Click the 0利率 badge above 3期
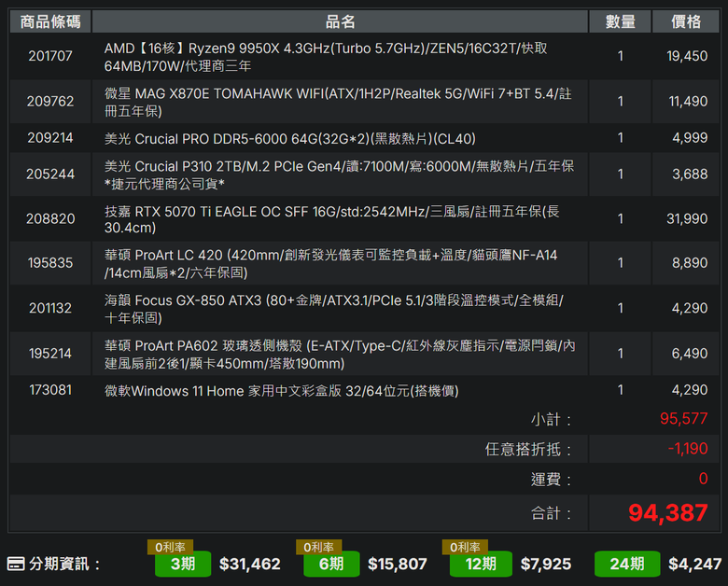The width and height of the screenshot is (728, 586). point(170,547)
